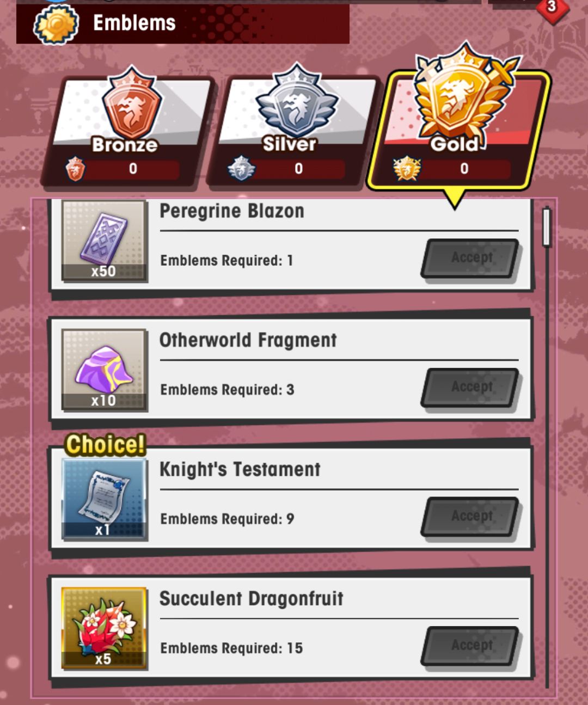Click the Choice! label on Knight's Testament
The image size is (588, 705).
pyautogui.click(x=106, y=444)
